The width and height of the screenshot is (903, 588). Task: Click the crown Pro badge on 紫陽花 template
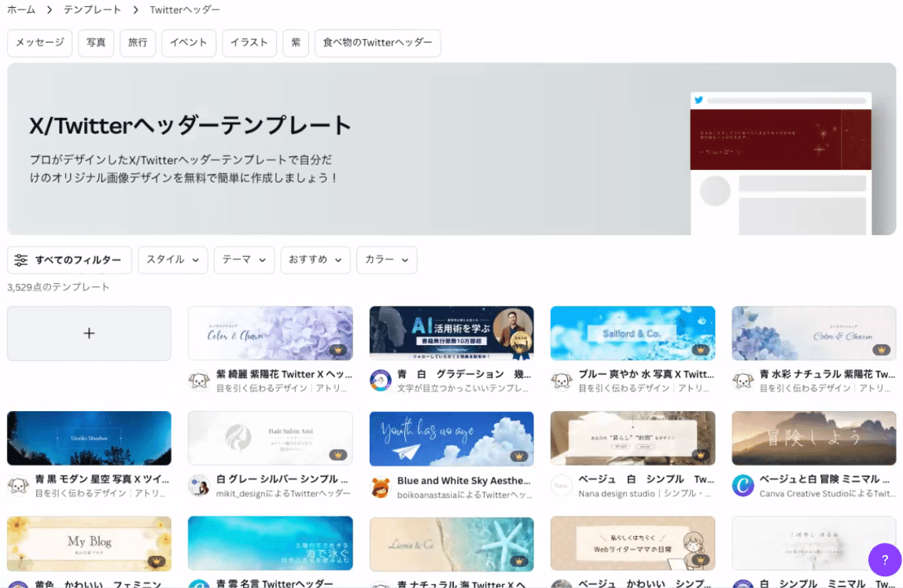337,352
